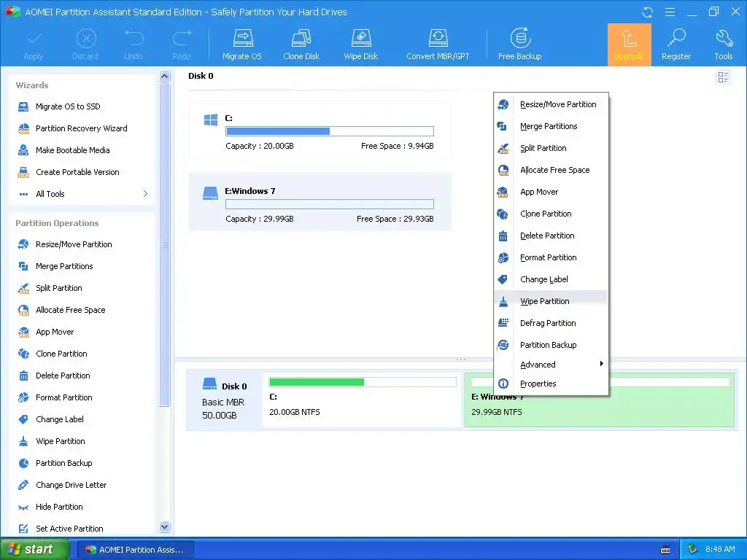Click the Migrate OS toolbar icon

click(242, 44)
